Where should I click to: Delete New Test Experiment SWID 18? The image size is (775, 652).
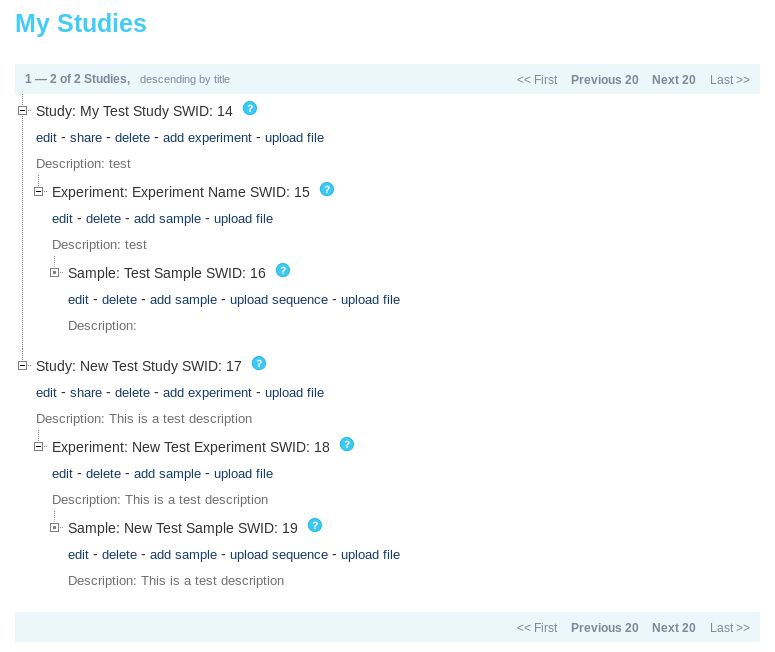tap(103, 474)
